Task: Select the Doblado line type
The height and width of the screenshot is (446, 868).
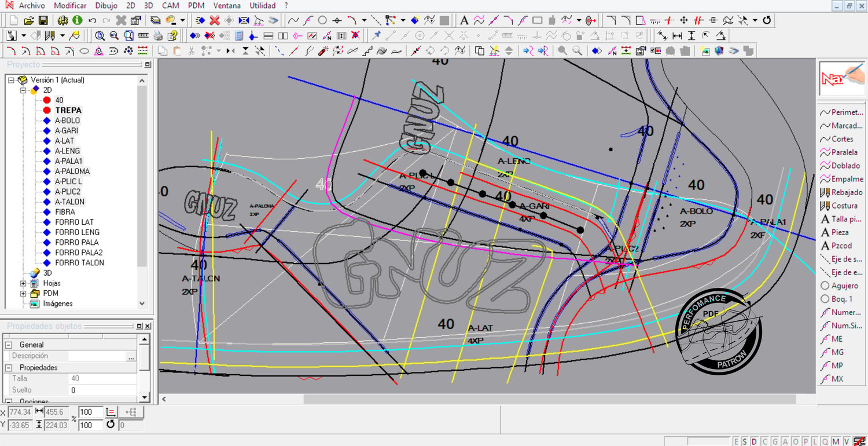Action: (840, 166)
